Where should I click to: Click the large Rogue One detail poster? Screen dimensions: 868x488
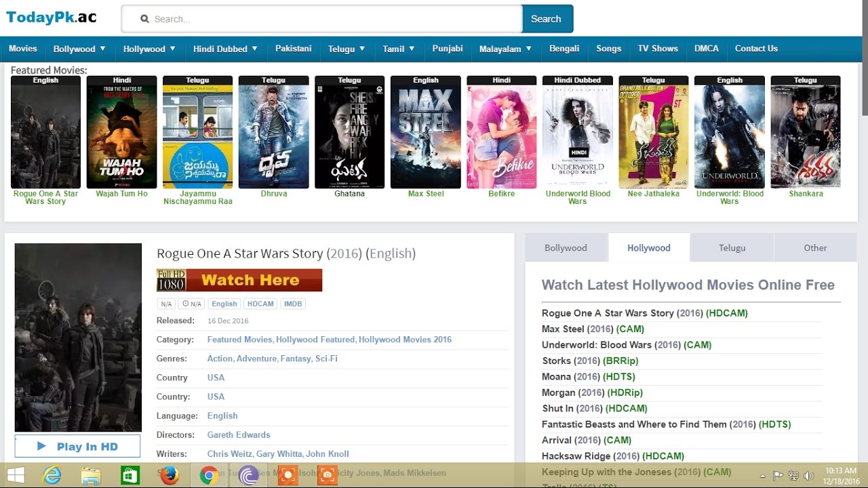[78, 338]
